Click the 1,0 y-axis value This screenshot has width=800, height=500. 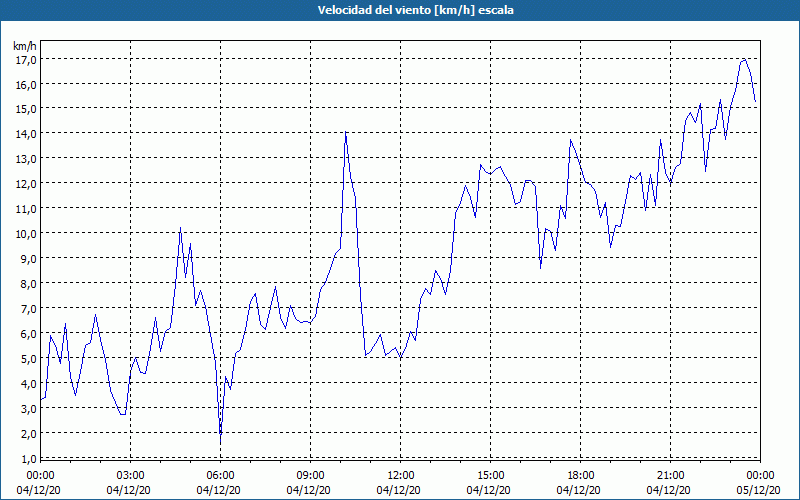(x=28, y=459)
